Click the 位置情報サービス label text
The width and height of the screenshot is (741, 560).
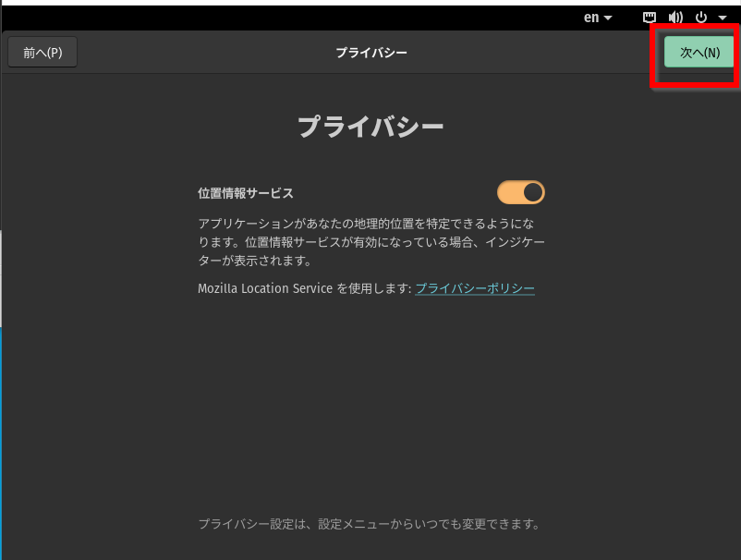click(x=245, y=193)
